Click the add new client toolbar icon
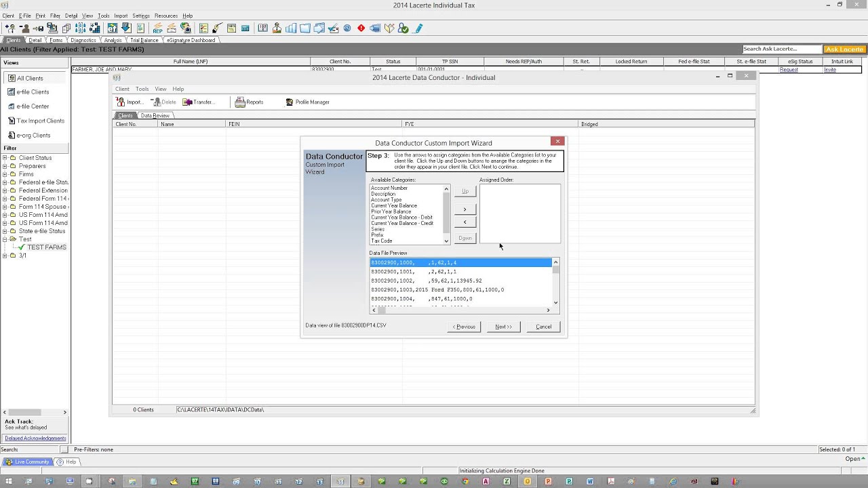The width and height of the screenshot is (868, 488). point(9,28)
